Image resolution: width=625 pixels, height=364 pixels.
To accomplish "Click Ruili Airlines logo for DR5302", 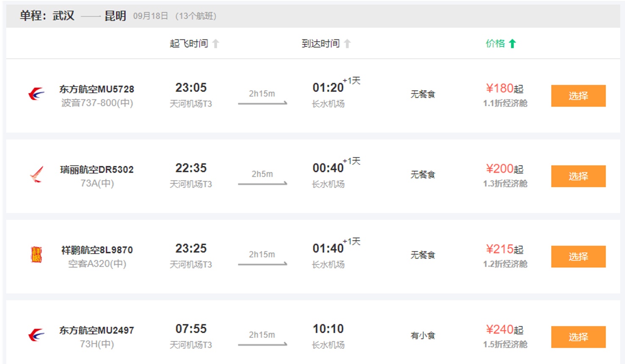I will click(x=37, y=174).
